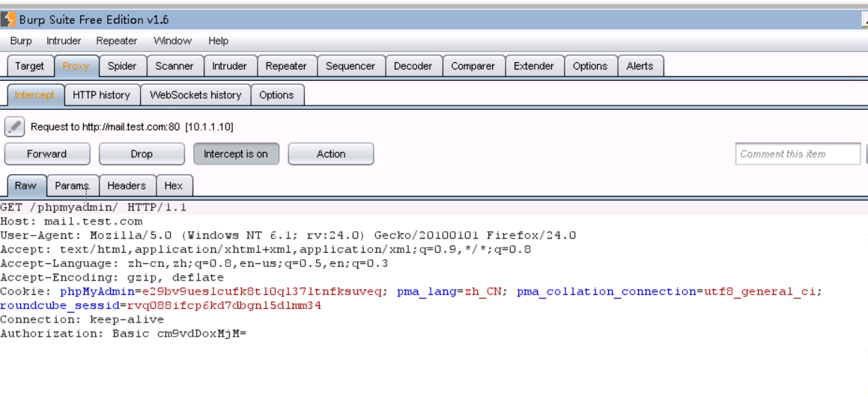Open the Action button menu
The width and height of the screenshot is (868, 401).
click(x=331, y=154)
